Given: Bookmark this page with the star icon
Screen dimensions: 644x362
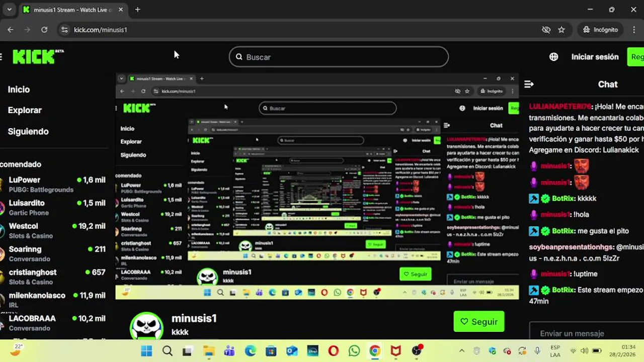Looking at the screenshot, I should click(x=561, y=30).
